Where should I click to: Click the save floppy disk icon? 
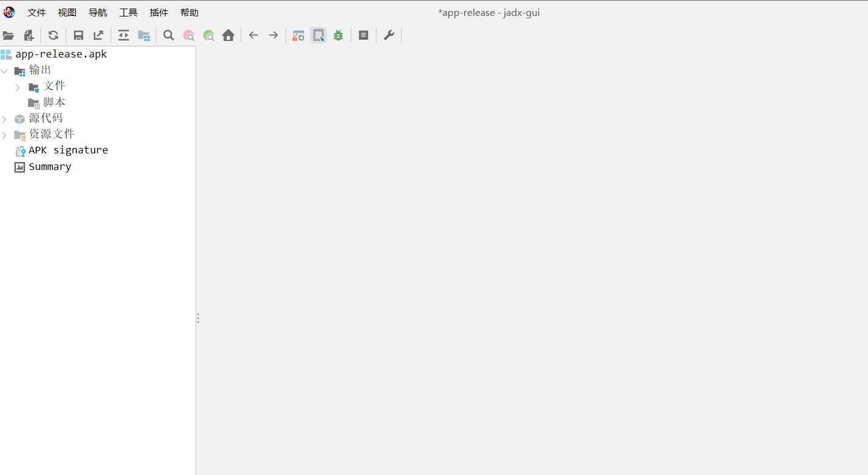click(79, 35)
